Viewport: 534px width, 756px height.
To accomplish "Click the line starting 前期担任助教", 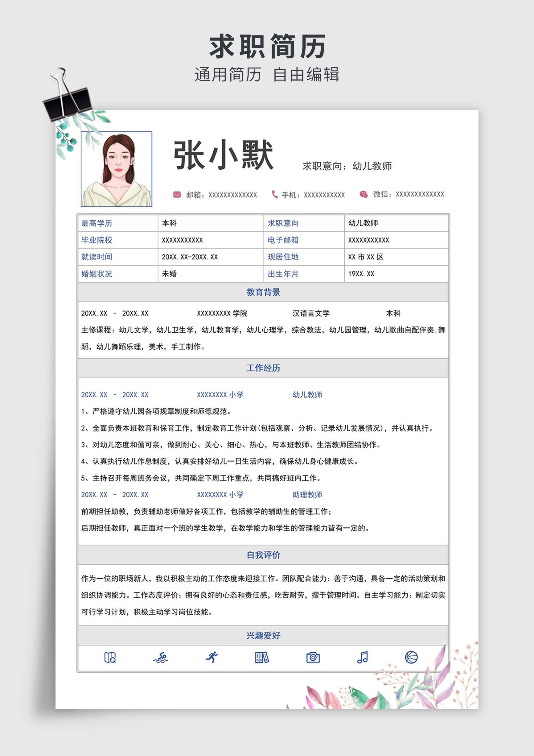I will coord(207,511).
